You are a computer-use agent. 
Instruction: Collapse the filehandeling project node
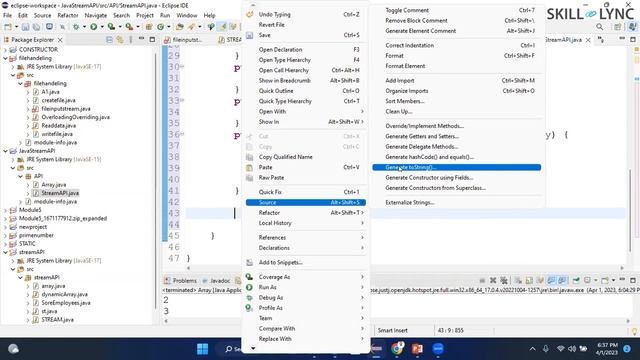coord(5,58)
